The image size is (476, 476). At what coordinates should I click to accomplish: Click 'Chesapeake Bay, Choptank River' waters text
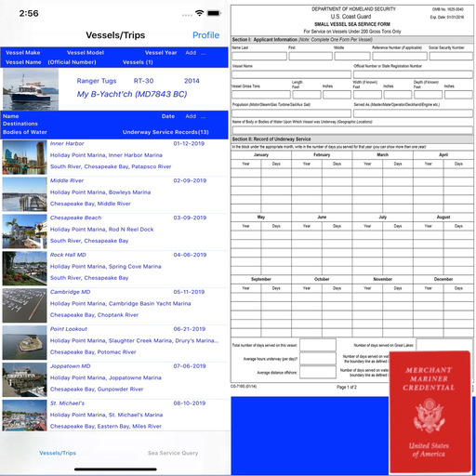[x=94, y=315]
